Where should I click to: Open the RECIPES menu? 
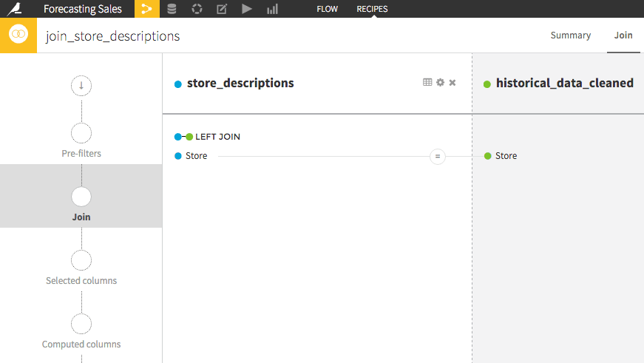coord(372,9)
